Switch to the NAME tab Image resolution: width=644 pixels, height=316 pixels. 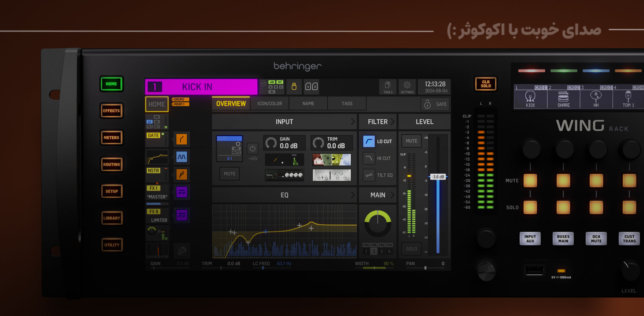click(x=308, y=104)
